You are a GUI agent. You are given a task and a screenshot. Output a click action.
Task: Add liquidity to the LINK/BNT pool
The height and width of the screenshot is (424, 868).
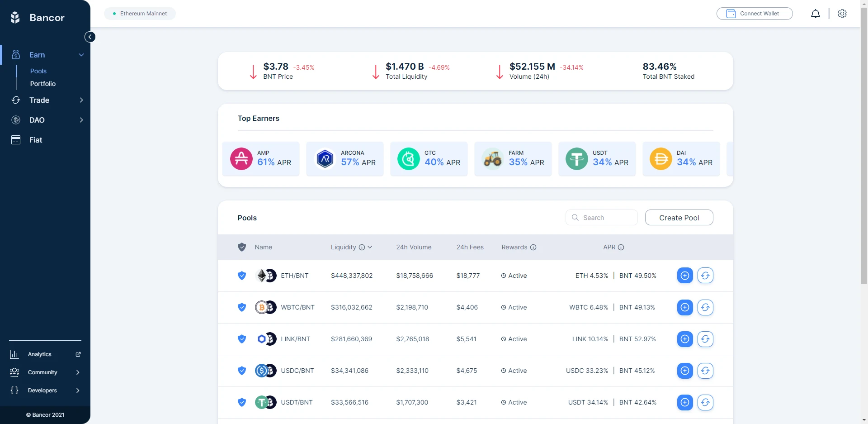click(x=685, y=339)
